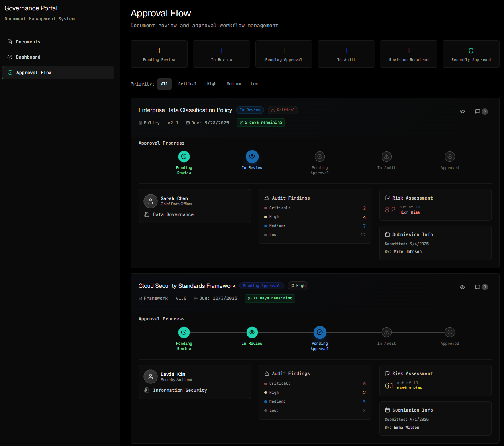Select the In Review stat card
The image size is (504, 446).
(x=221, y=54)
